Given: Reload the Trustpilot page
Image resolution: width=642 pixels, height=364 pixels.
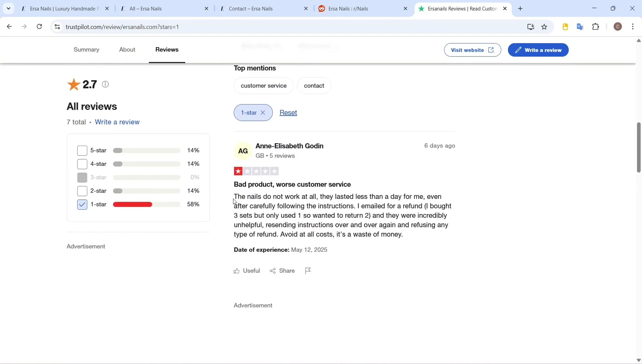Looking at the screenshot, I should point(39,27).
